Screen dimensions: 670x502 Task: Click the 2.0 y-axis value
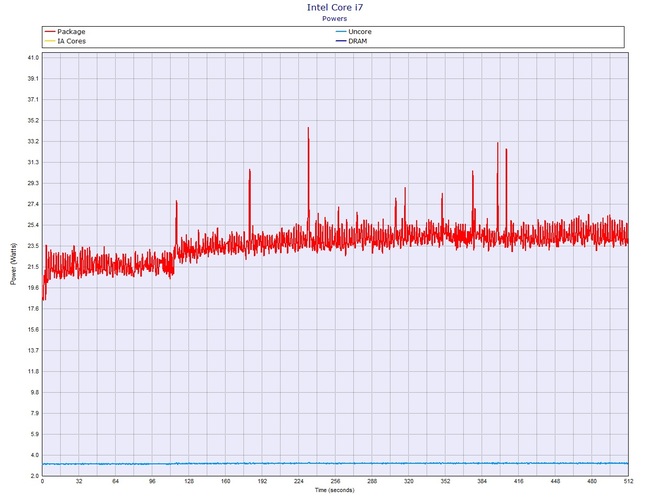click(34, 476)
